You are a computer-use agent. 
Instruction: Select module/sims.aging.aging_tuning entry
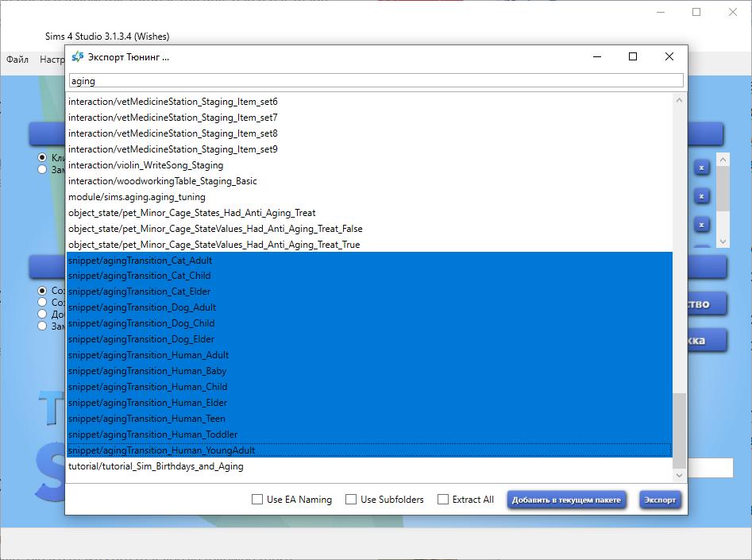click(x=137, y=197)
